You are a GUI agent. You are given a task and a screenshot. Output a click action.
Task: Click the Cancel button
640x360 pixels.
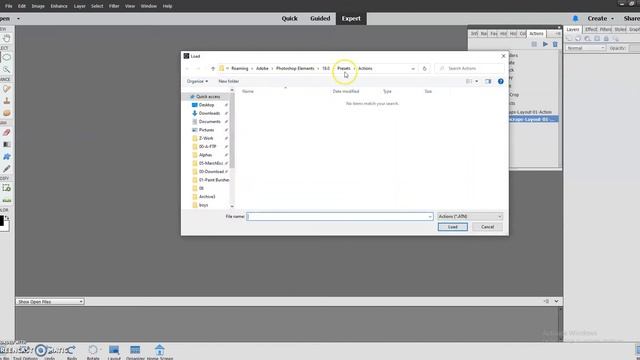click(x=487, y=227)
